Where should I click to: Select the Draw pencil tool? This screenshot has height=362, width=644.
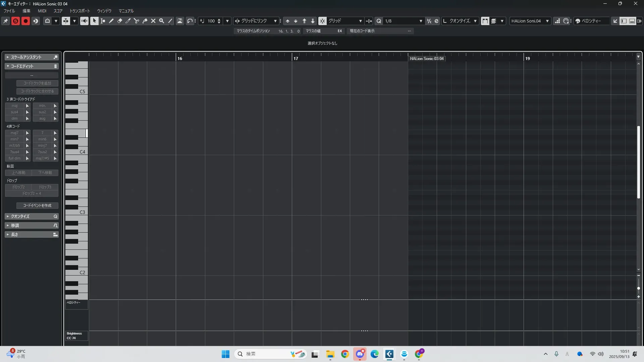click(x=111, y=21)
